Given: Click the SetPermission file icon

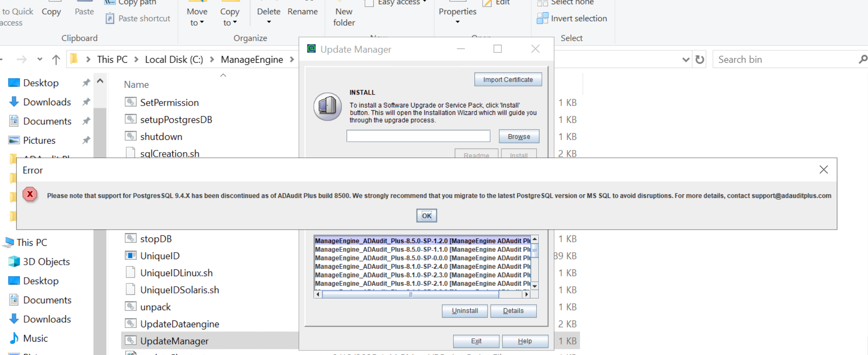Looking at the screenshot, I should (x=130, y=102).
